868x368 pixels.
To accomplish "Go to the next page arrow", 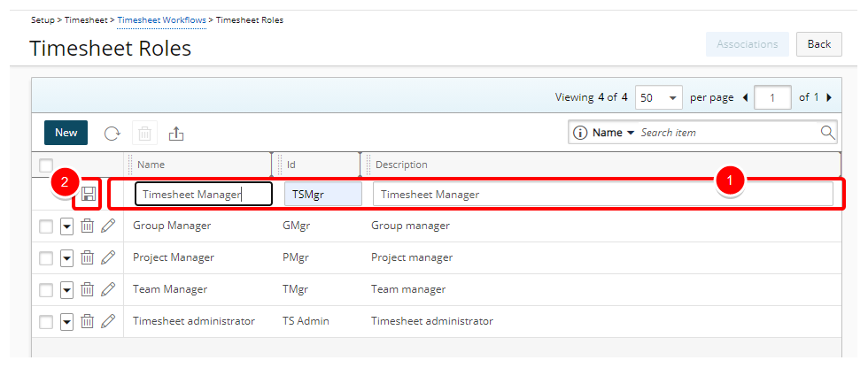I will [829, 97].
